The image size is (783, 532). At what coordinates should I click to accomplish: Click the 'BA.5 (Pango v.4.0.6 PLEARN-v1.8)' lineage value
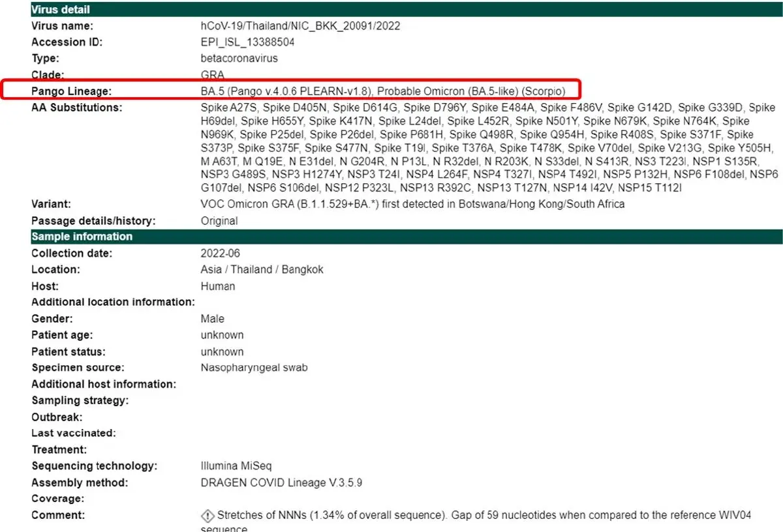pos(286,90)
